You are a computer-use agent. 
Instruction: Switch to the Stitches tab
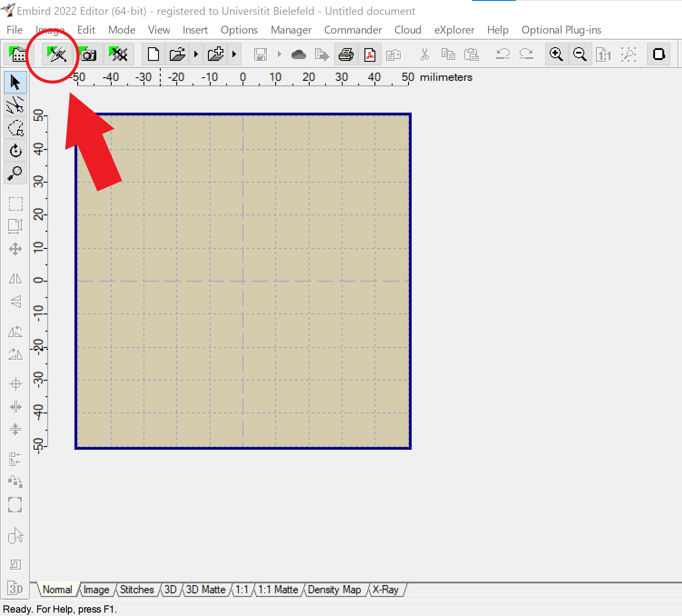pyautogui.click(x=137, y=590)
